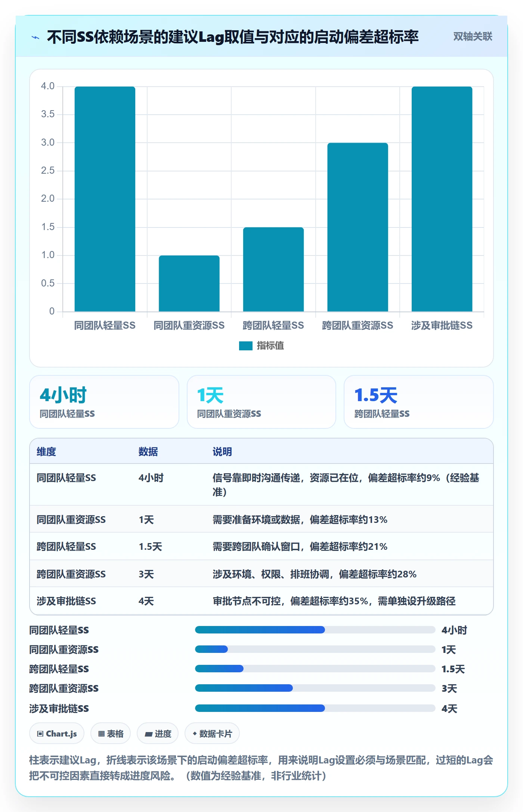This screenshot has width=523, height=812.
Task: Click the 跨团队轻量SS bar in chart
Action: [x=273, y=269]
